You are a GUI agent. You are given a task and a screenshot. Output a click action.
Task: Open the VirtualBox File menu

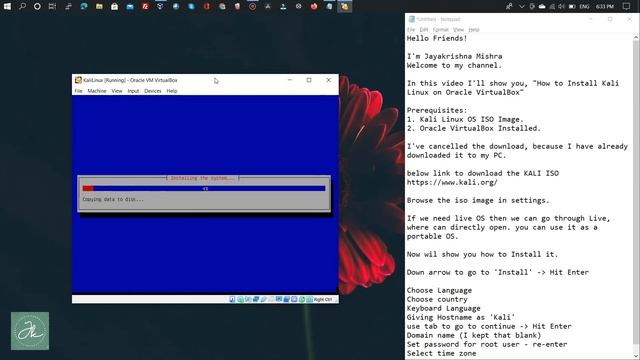tap(78, 91)
